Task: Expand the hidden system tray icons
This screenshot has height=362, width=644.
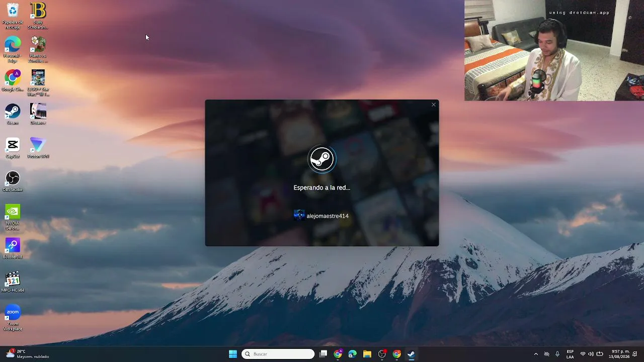Action: [536, 354]
